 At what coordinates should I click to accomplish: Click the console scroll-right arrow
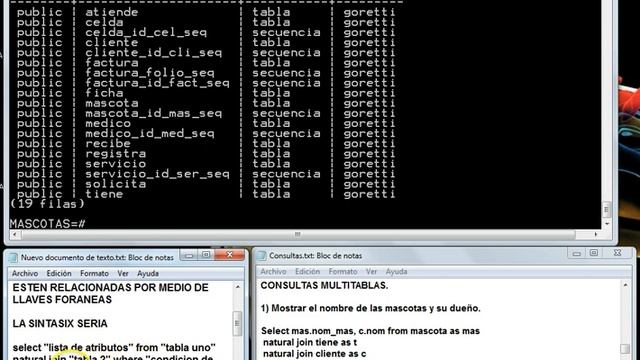coord(596,234)
